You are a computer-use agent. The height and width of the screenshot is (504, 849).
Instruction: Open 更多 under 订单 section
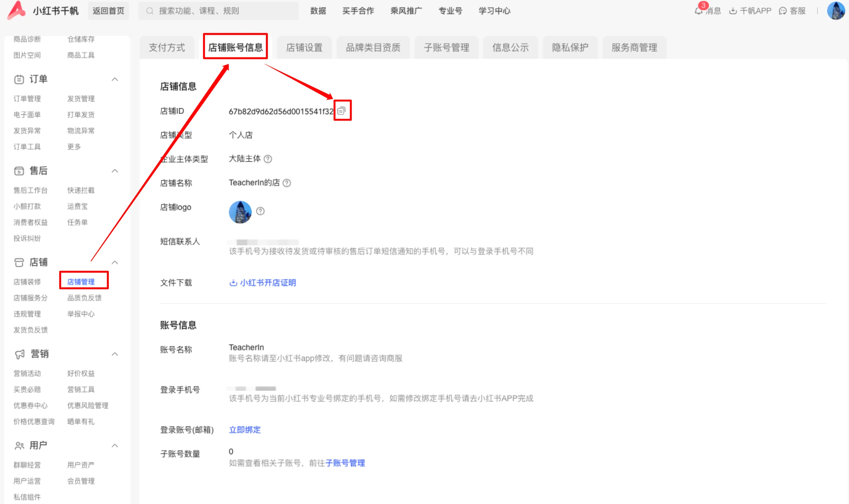(74, 147)
